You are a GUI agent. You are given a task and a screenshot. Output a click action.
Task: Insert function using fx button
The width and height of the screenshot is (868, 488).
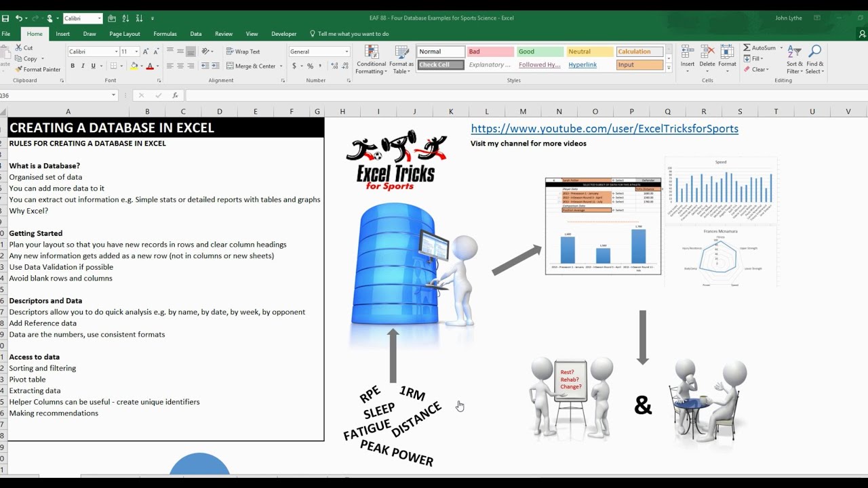175,96
